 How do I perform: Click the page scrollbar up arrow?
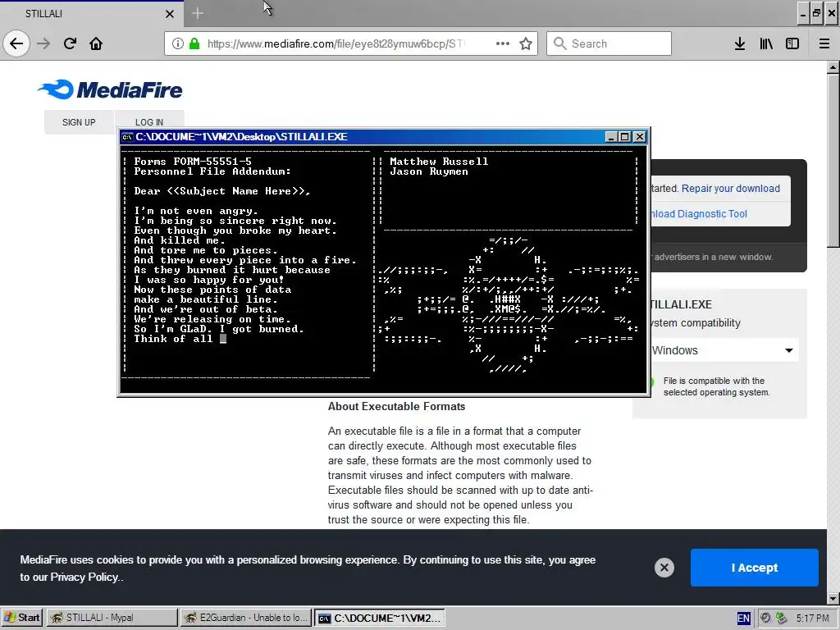tap(833, 67)
